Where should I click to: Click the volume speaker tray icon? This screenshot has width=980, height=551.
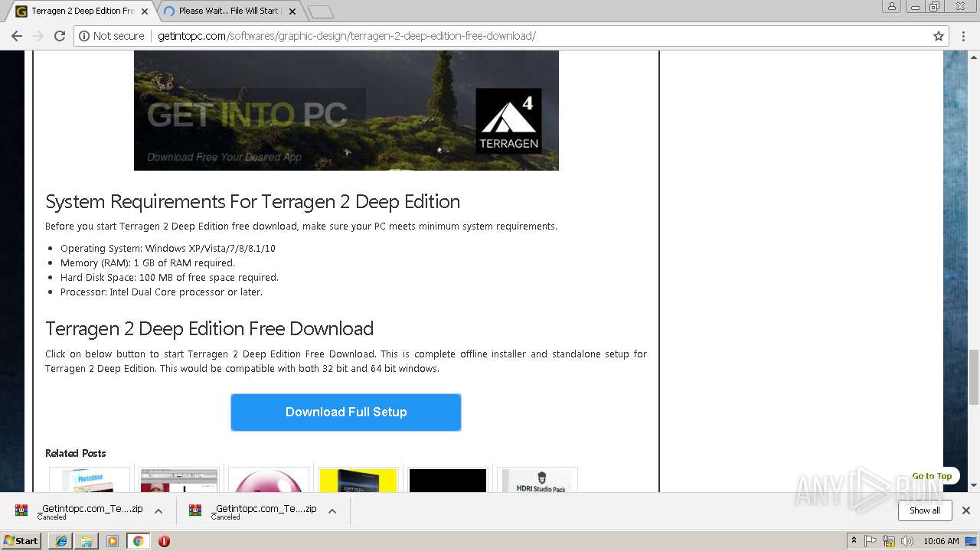point(907,541)
